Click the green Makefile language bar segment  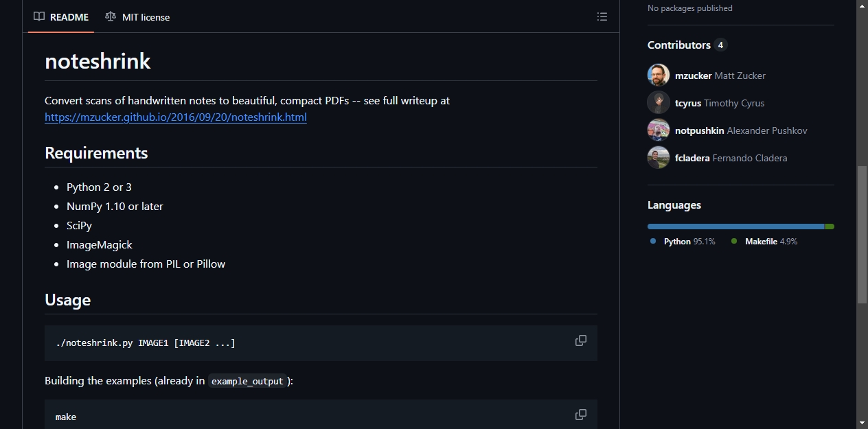[x=830, y=227]
